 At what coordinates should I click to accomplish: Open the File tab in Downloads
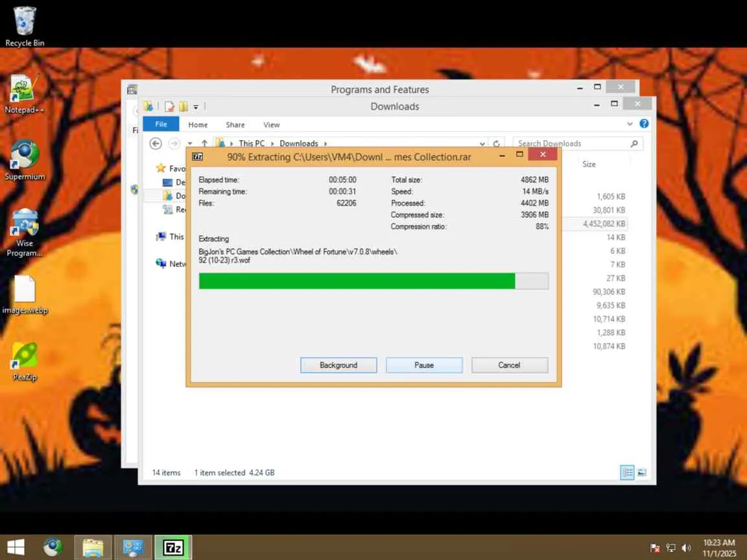tap(161, 124)
